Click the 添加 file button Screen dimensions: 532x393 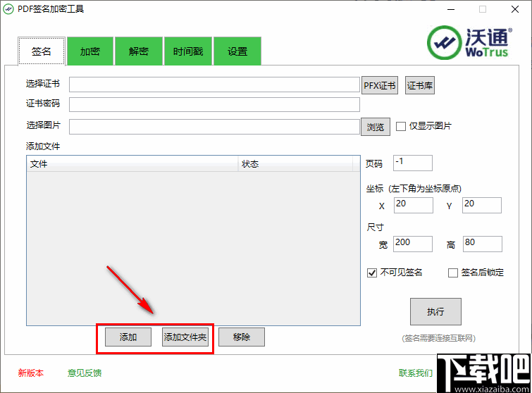click(x=128, y=337)
